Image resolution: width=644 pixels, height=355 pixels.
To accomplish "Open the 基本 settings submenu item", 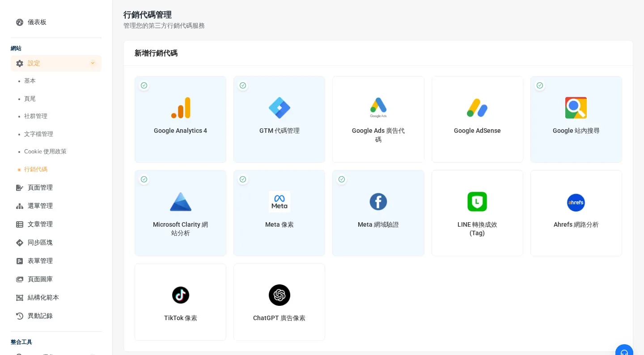I will (30, 81).
